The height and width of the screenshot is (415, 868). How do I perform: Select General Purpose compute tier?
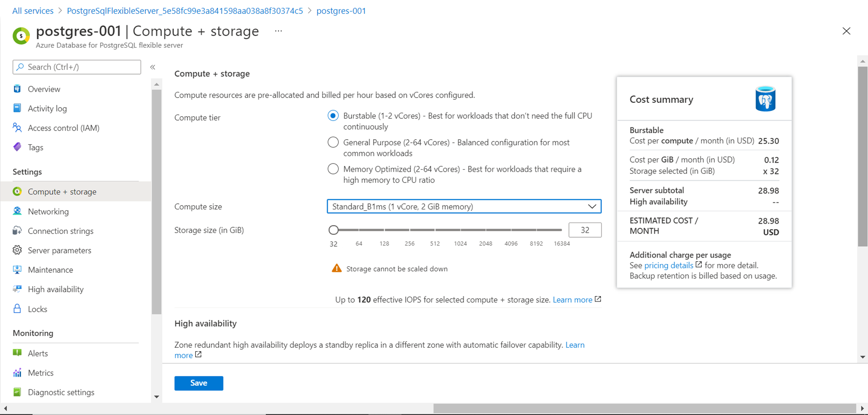333,142
